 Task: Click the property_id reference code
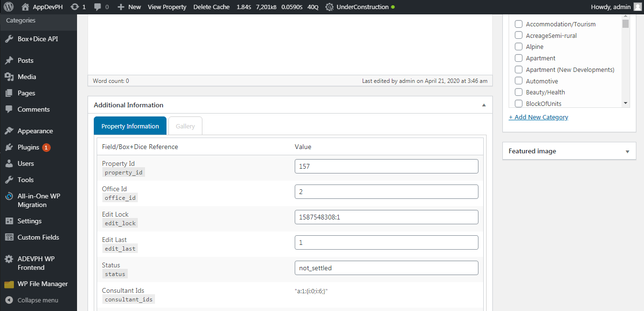[123, 173]
